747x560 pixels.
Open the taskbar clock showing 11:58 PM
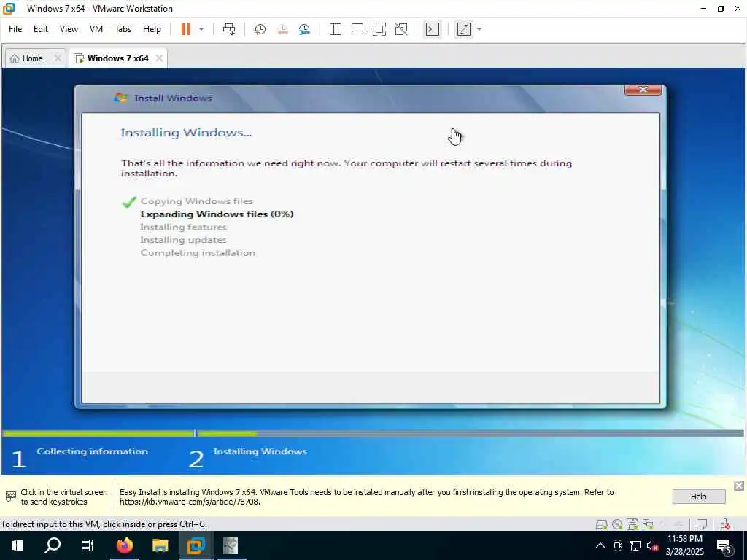[685, 545]
